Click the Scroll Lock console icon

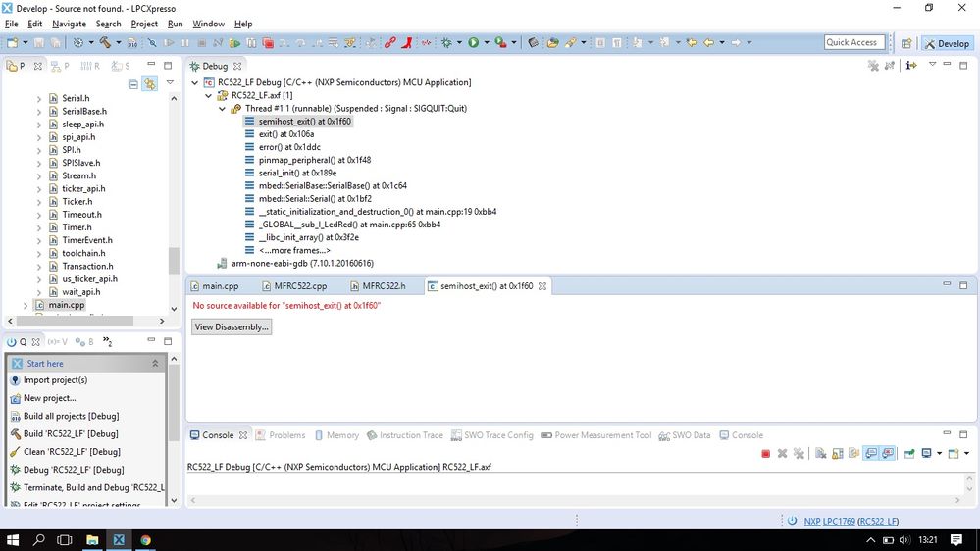point(838,454)
